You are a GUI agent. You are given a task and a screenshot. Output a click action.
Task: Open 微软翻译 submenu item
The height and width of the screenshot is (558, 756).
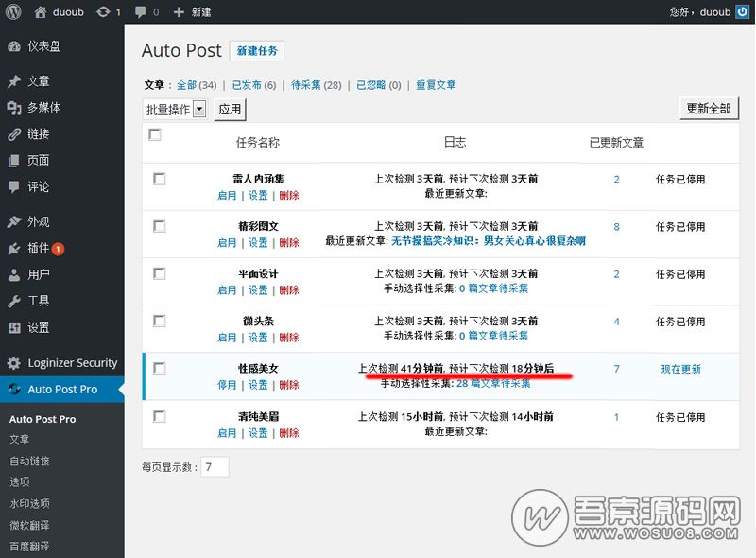(x=29, y=525)
